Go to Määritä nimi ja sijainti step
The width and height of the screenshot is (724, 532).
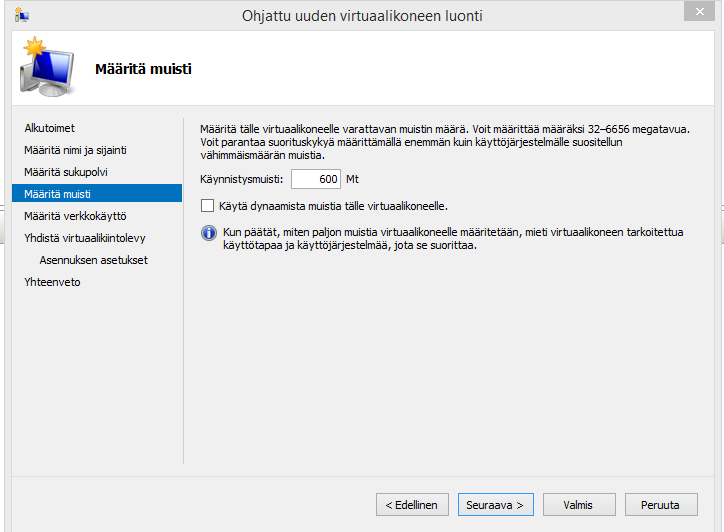(75, 150)
